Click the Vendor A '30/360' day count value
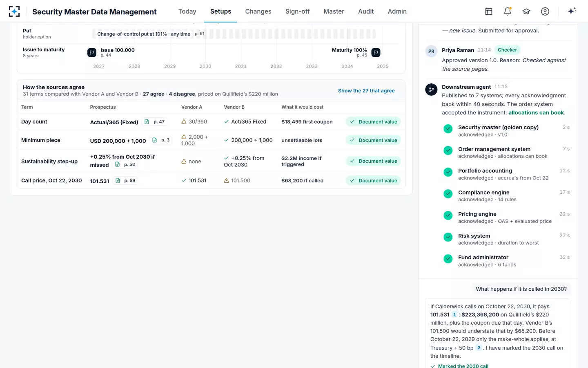This screenshot has height=368, width=588. pyautogui.click(x=194, y=122)
